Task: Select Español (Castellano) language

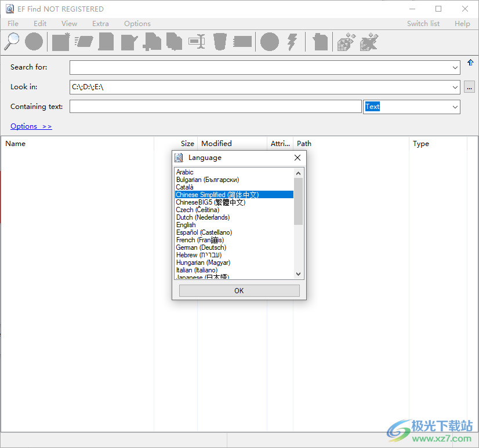Action: click(x=234, y=232)
